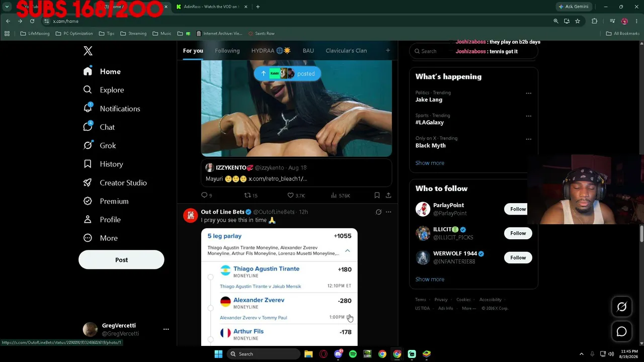Switch to the Following tab
644x362 pixels.
click(227, 51)
